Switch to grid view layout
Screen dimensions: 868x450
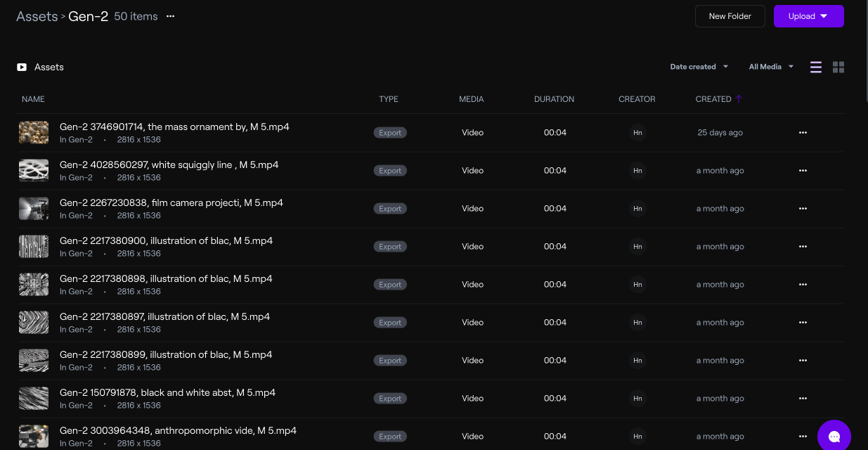click(x=838, y=67)
